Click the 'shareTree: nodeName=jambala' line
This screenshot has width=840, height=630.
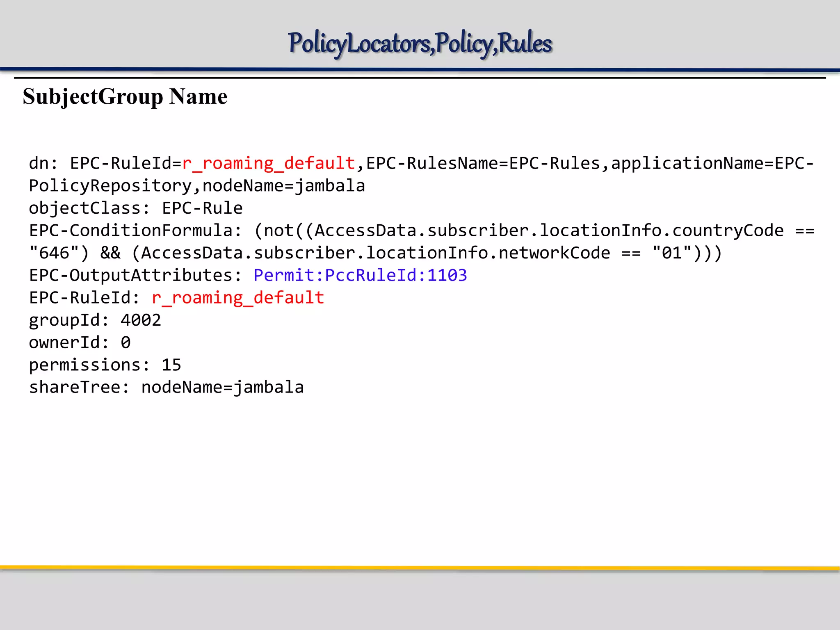pos(166,387)
